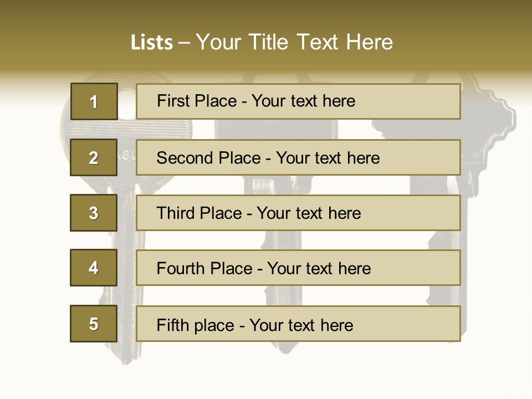Click the Fourth Place text bar
This screenshot has height=399, width=532.
tap(298, 268)
